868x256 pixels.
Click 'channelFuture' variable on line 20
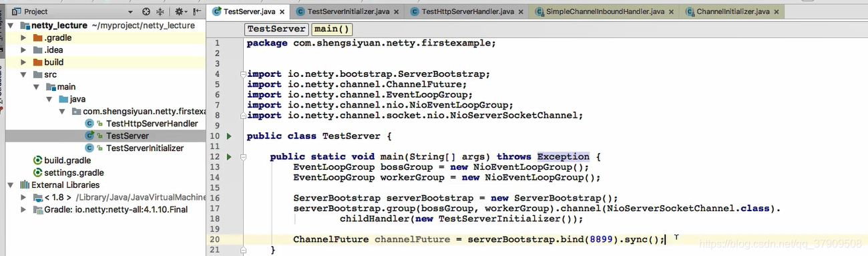(x=412, y=239)
